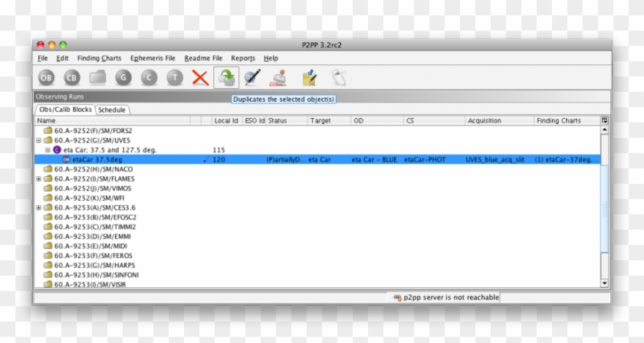Expand the 60.A-9252(I)/SM/FLAMES run
Viewport: 644px width, 343px height.
pyautogui.click(x=39, y=179)
